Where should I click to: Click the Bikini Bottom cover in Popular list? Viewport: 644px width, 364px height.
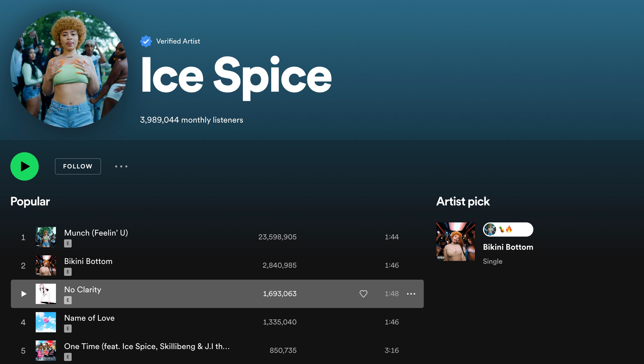(x=46, y=265)
